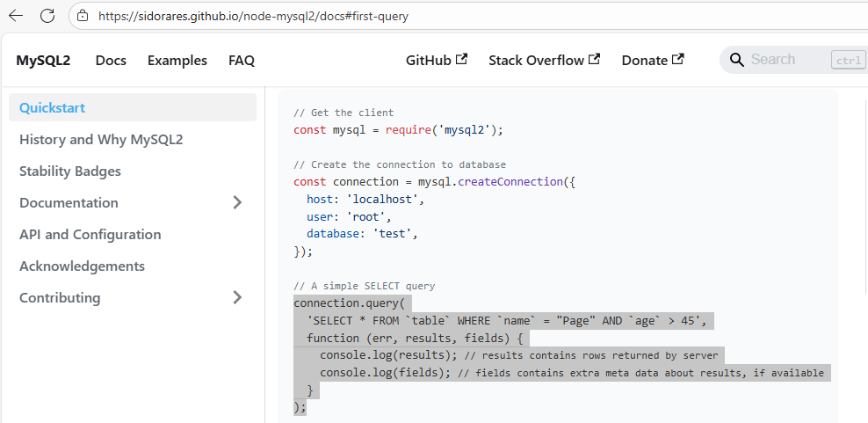Click external link icon beside Donate
Screen dimensions: 868x423
tap(678, 60)
